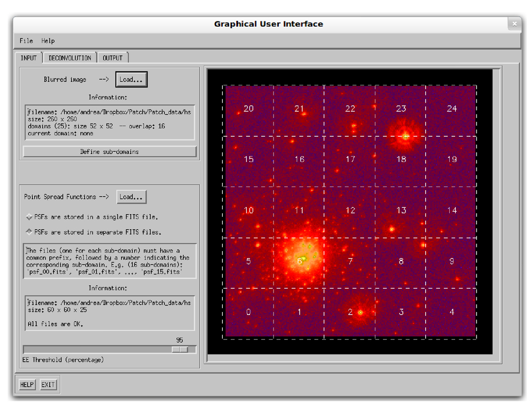Select sub-domain 1 in the image
The image size is (532, 405).
tap(299, 314)
